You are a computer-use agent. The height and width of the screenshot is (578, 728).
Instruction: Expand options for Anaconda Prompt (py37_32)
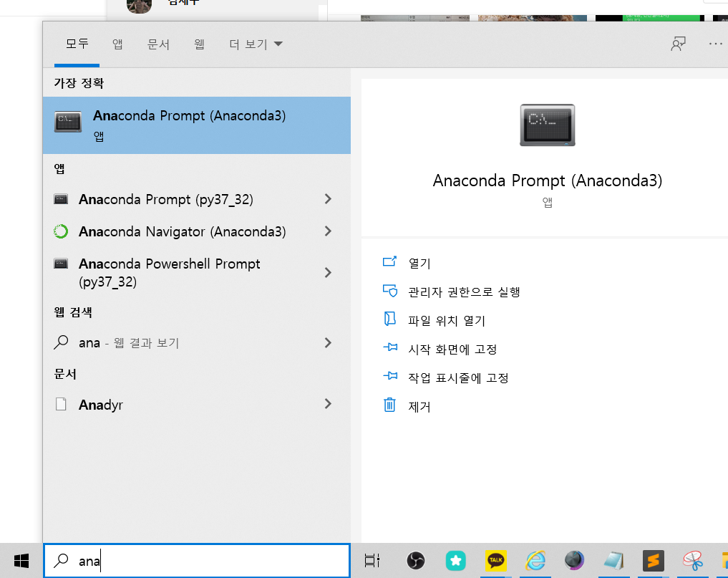329,199
